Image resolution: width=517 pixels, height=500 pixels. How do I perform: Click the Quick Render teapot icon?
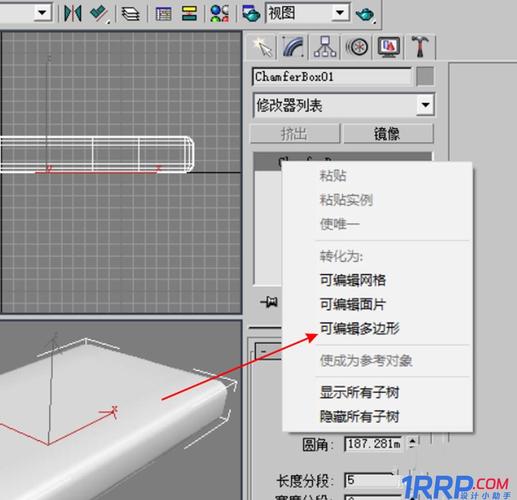(365, 14)
